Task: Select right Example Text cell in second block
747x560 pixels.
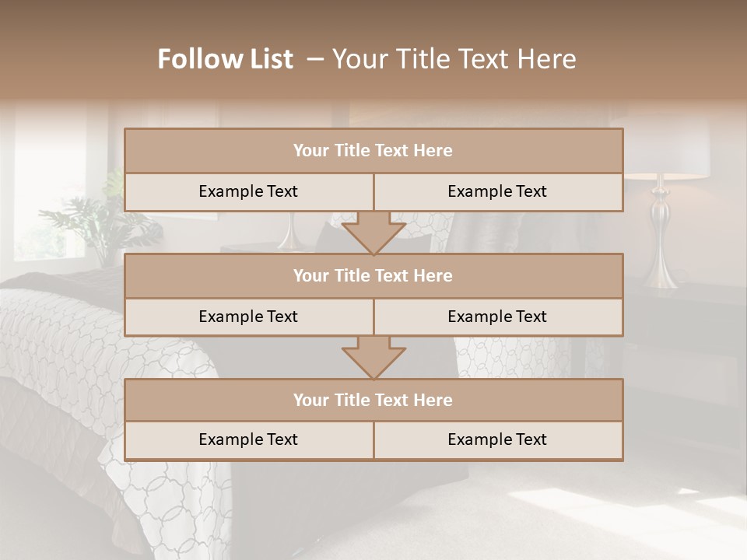Action: point(498,317)
